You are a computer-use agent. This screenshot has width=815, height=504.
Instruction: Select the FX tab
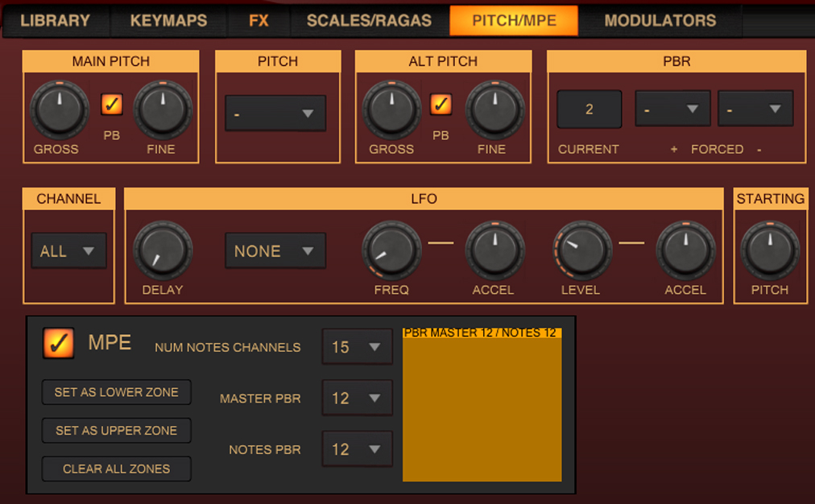[x=259, y=21]
